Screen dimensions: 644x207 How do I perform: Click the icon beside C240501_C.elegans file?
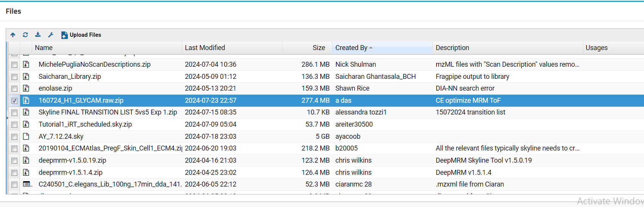click(27, 184)
